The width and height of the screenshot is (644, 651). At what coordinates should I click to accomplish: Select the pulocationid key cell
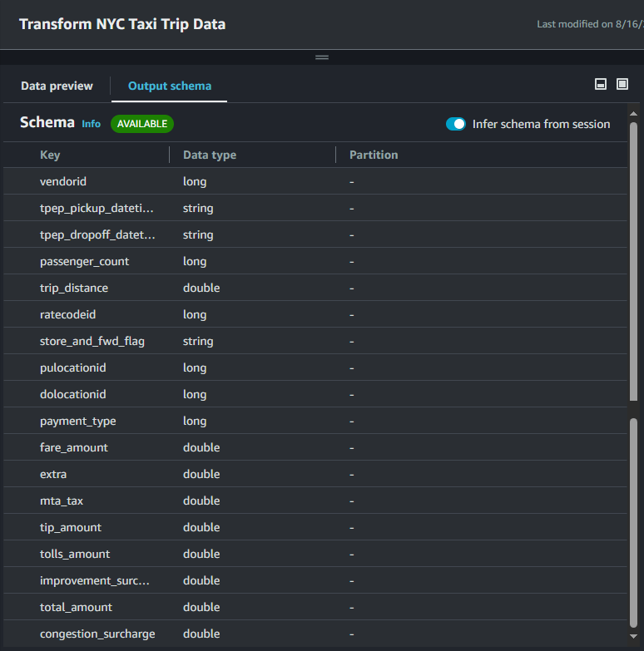pyautogui.click(x=72, y=367)
